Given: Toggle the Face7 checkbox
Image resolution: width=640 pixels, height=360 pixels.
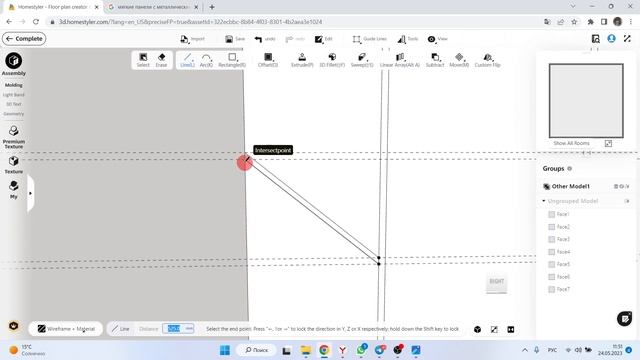Looking at the screenshot, I should [551, 289].
